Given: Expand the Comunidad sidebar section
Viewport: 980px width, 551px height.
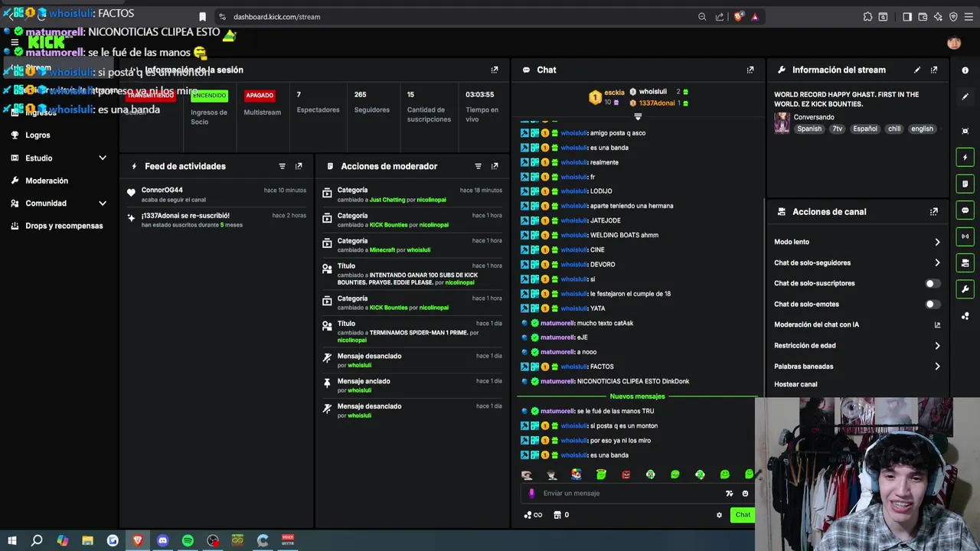Looking at the screenshot, I should (103, 204).
